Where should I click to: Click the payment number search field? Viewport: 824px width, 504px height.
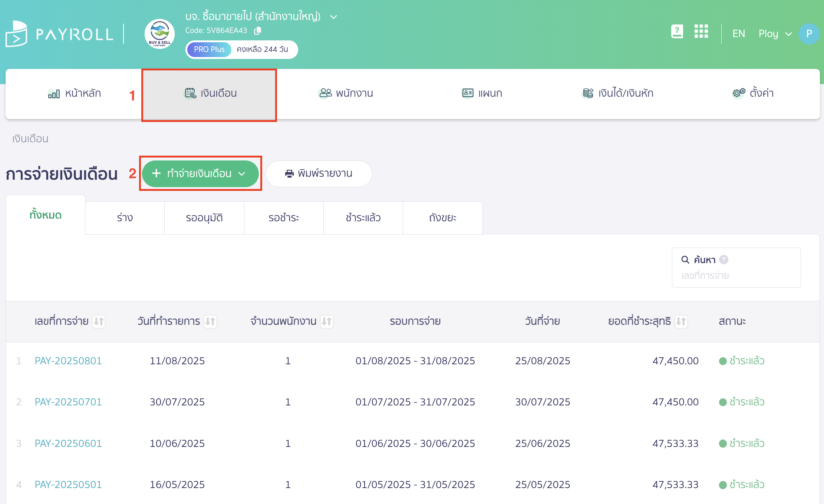click(x=736, y=276)
